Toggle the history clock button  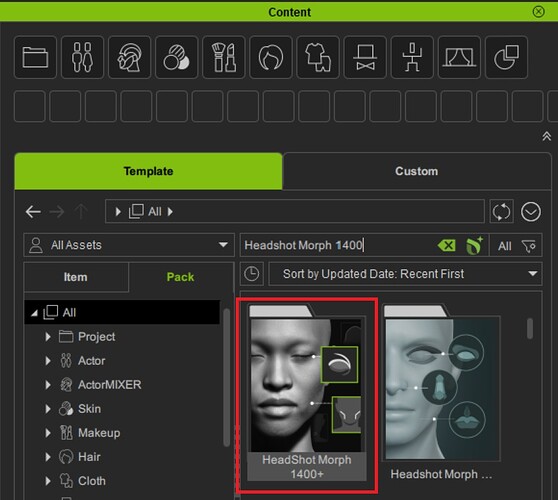point(252,274)
